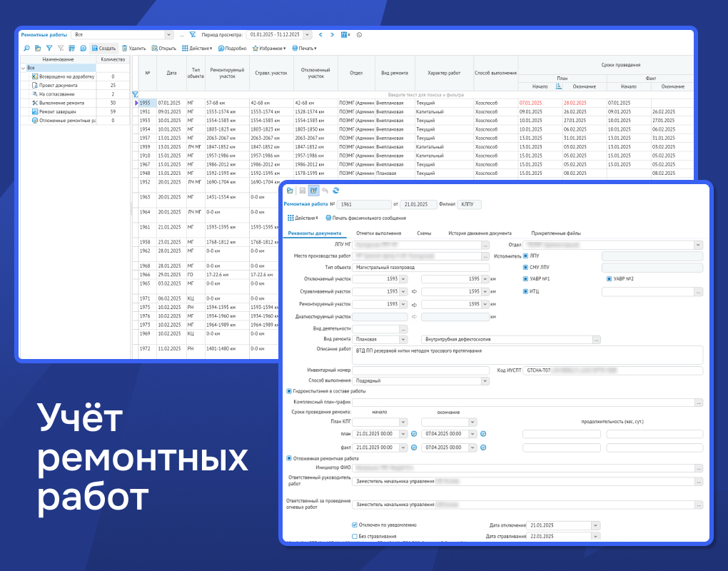Toggle Отключен по уведомлению checkbox
This screenshot has height=571, width=728.
(x=355, y=525)
